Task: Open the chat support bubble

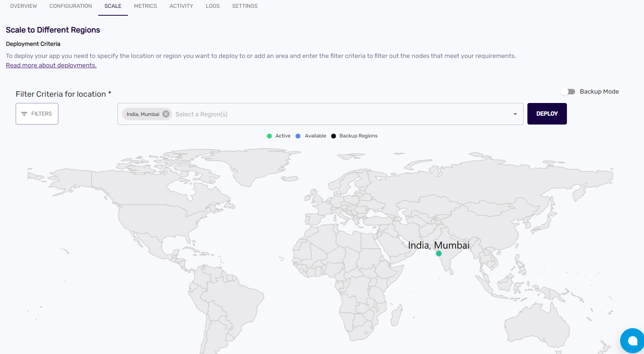Action: (632, 341)
